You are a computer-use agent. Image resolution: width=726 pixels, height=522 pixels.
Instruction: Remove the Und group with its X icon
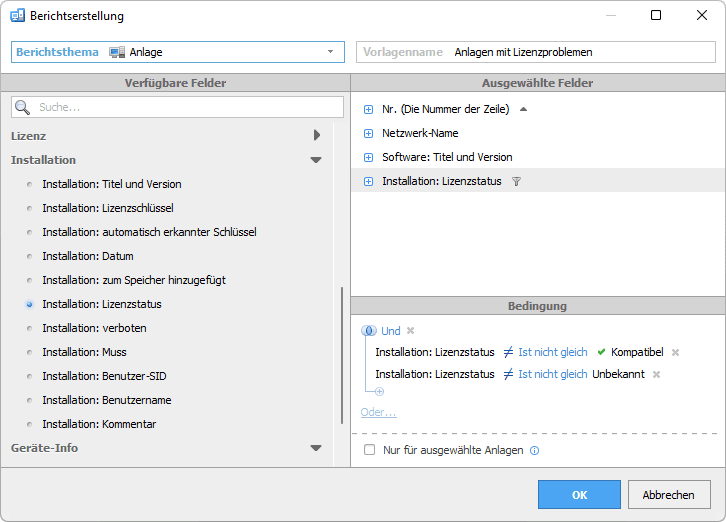410,331
